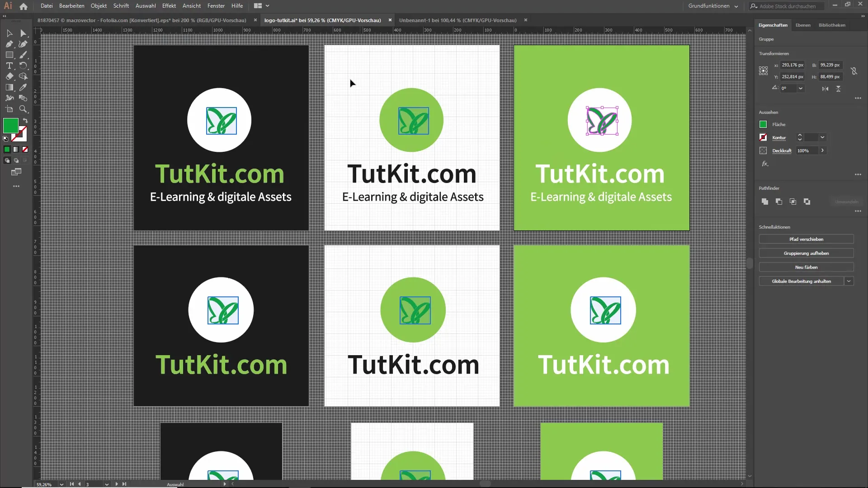This screenshot has height=488, width=868.
Task: Enable Draw Normal mode
Action: (7, 160)
